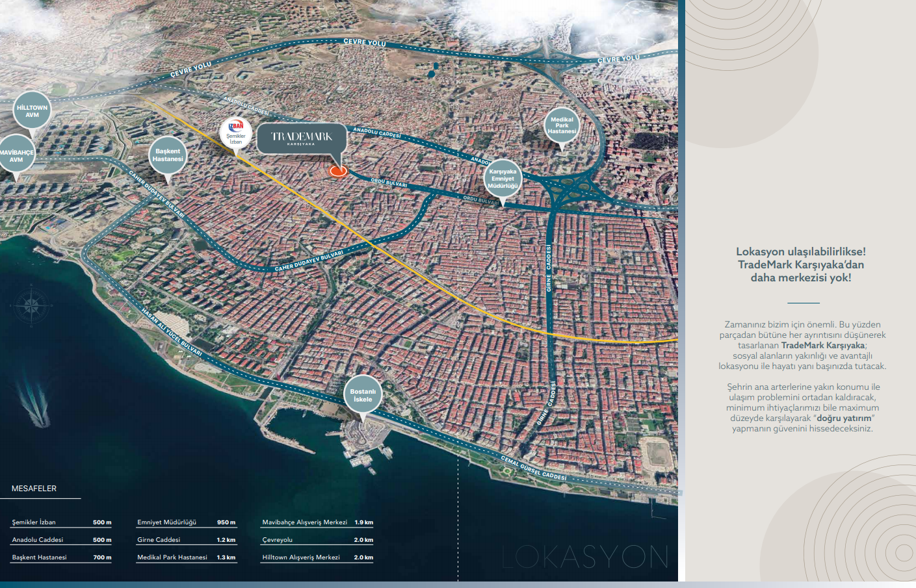The image size is (916, 588).
Task: Click the Cemal Gürsel Caddesi road label
Action: [x=533, y=468]
